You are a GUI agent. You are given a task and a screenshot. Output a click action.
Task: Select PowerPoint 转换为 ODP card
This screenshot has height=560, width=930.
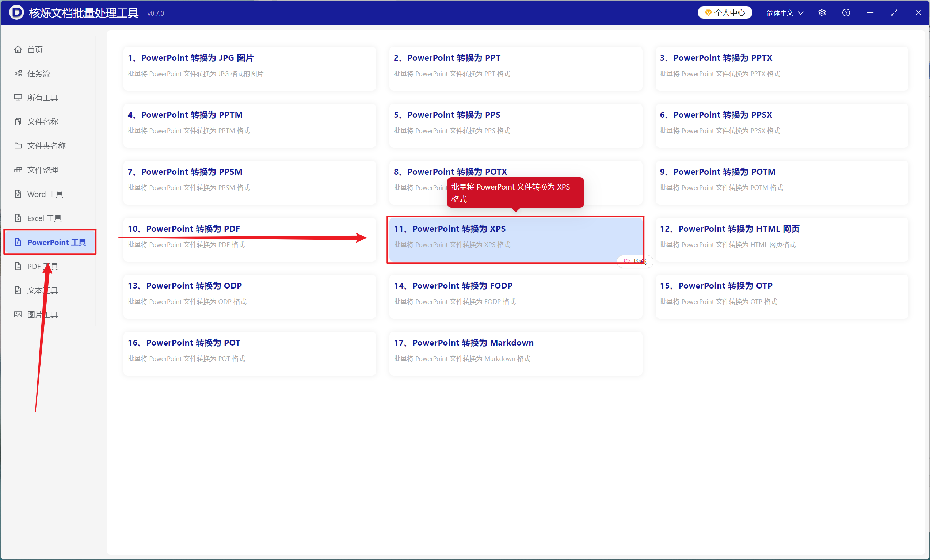[250, 297]
